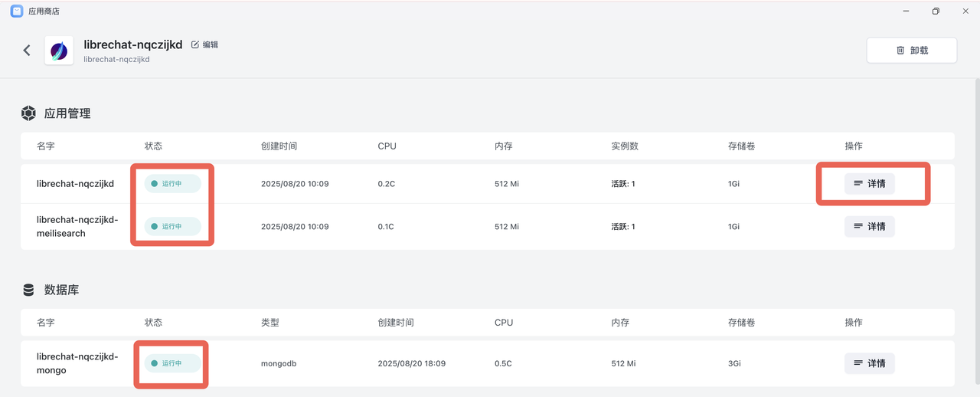Click the 数据库 database section icon
This screenshot has width=980, height=397.
coord(28,290)
